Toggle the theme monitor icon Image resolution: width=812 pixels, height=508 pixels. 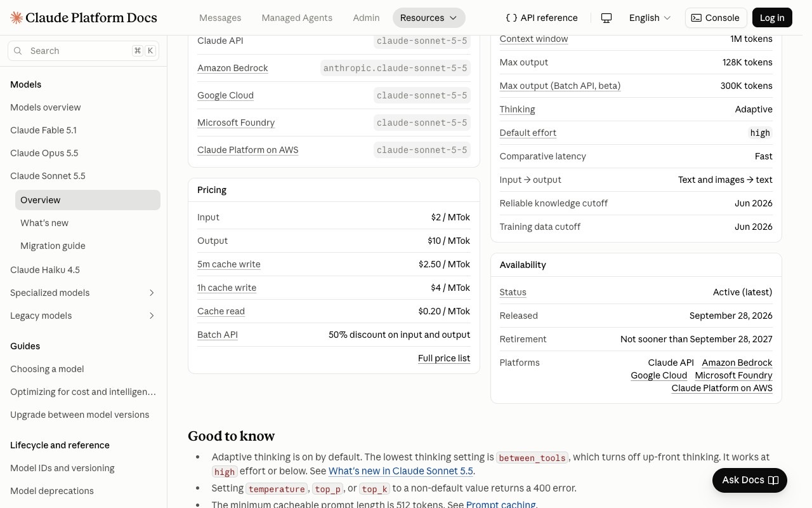click(606, 18)
